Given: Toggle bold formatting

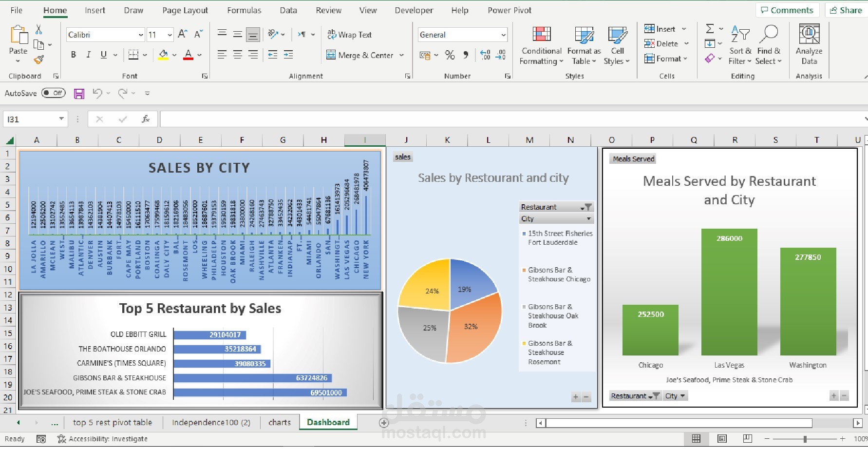Looking at the screenshot, I should [x=73, y=55].
